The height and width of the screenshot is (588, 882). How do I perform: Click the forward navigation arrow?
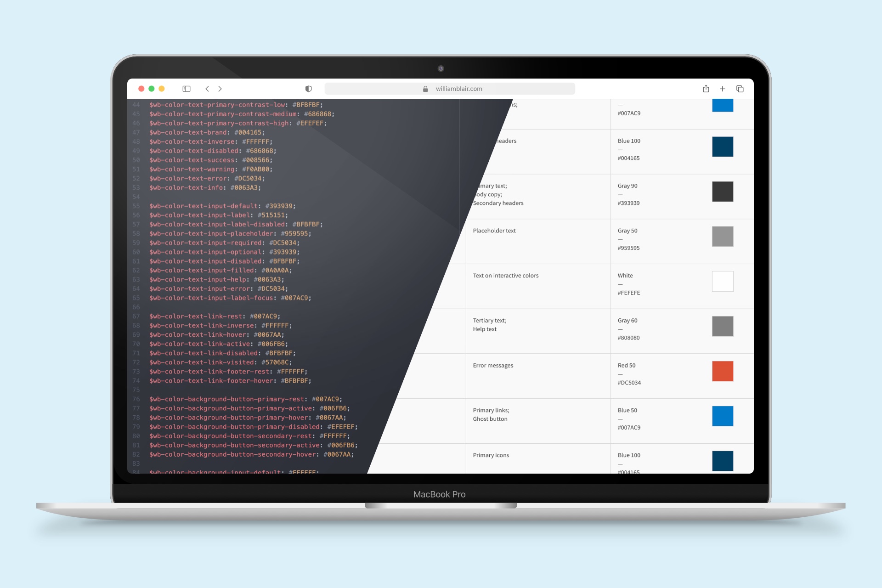point(220,89)
